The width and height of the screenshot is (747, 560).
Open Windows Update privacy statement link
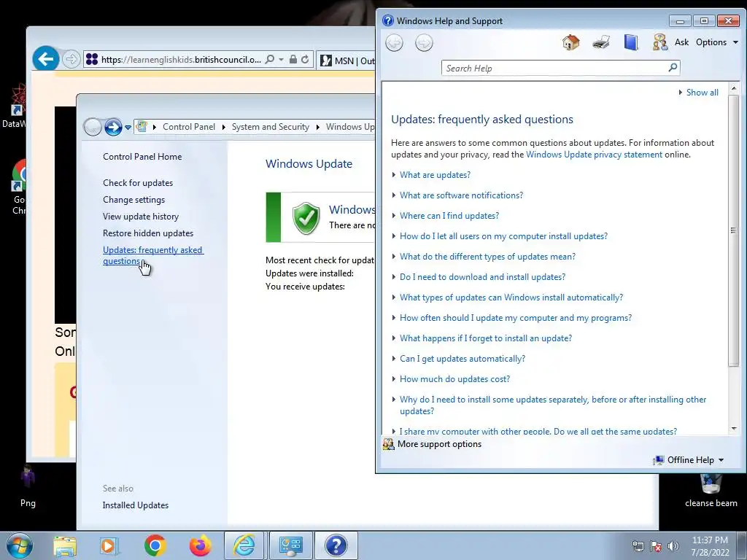(x=594, y=155)
